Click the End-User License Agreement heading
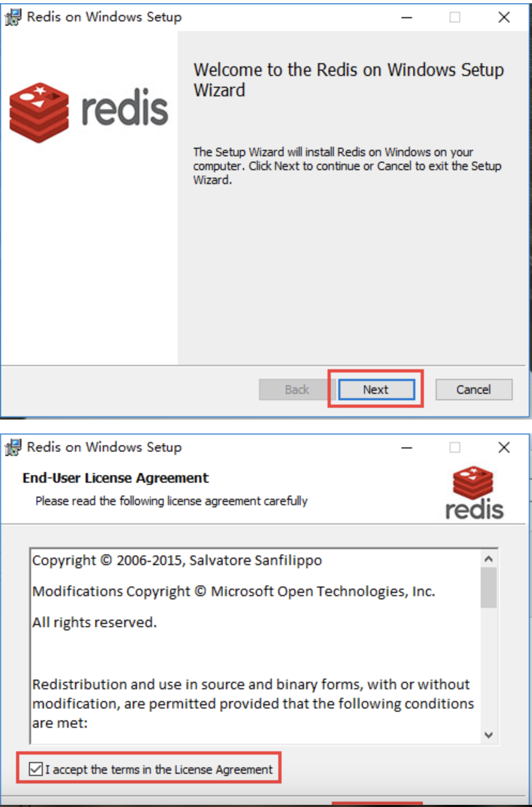Image resolution: width=532 pixels, height=807 pixels. 116,478
